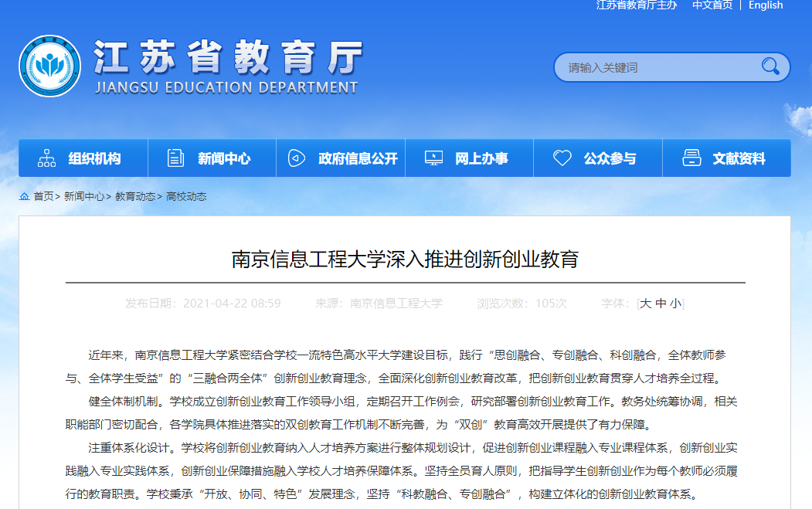Click the document stack icon beside 文献资料

[x=691, y=157]
